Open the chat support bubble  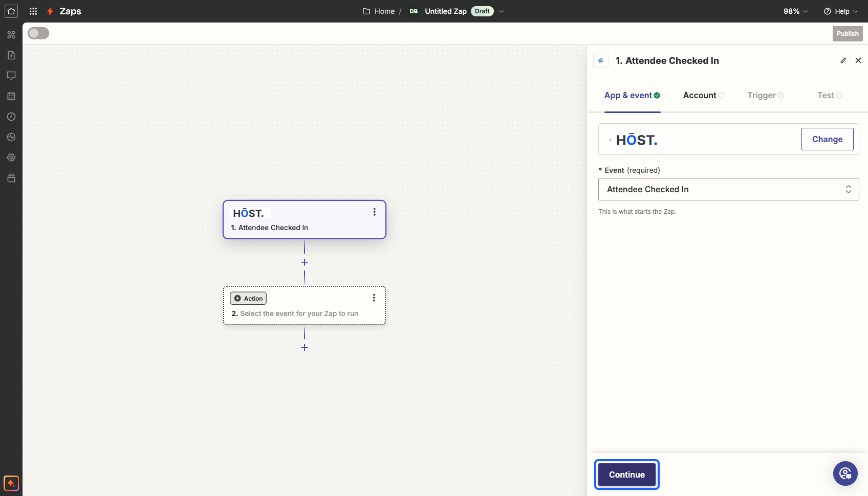[x=845, y=474]
